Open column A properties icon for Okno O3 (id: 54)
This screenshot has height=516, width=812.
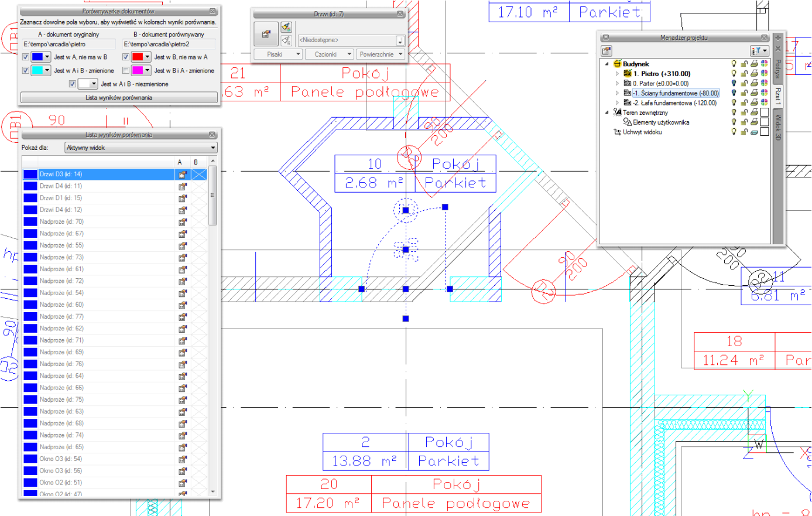[x=183, y=459]
